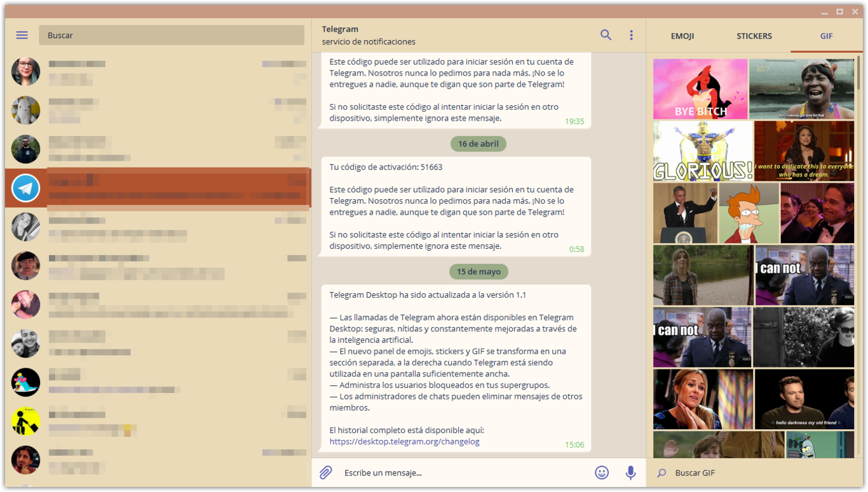868x492 pixels.
Task: Click the search magnifier in the chat header
Action: [x=605, y=35]
